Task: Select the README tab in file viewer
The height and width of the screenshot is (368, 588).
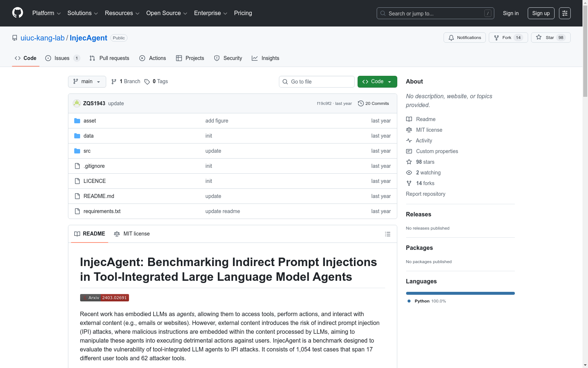Action: pyautogui.click(x=90, y=234)
